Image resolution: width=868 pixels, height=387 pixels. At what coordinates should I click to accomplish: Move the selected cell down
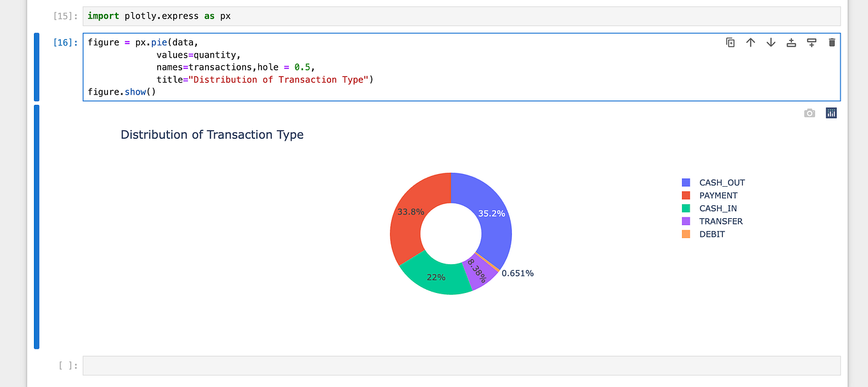(x=771, y=42)
